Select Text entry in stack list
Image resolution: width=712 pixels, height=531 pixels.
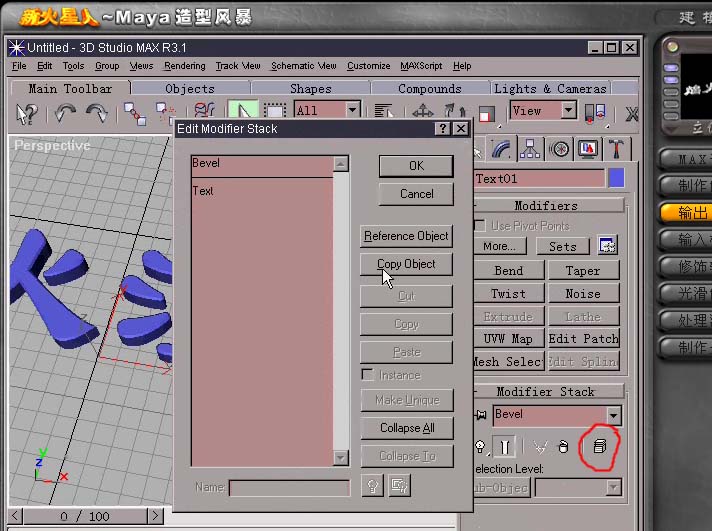(262, 191)
